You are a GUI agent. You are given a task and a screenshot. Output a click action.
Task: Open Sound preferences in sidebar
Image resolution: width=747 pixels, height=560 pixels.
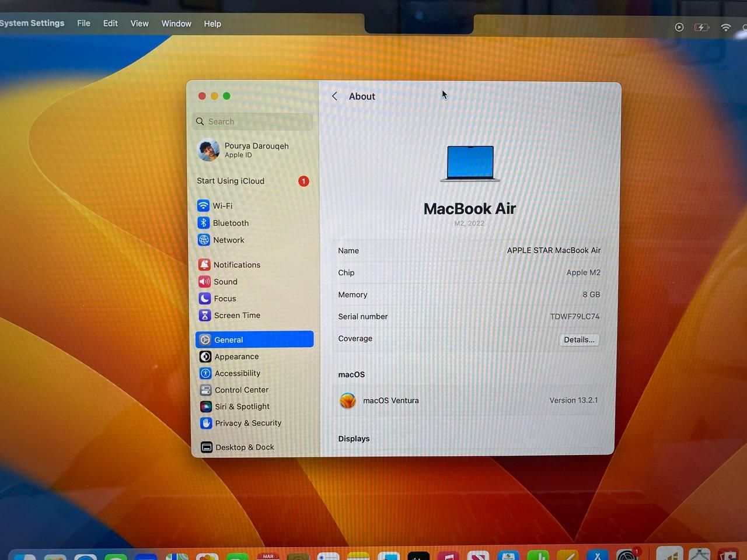[x=225, y=282]
